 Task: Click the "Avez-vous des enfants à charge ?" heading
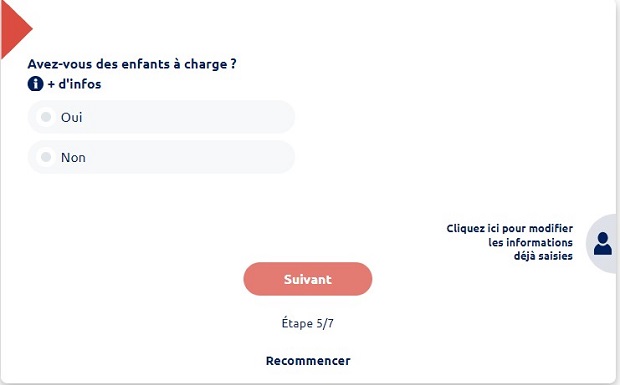coord(132,64)
